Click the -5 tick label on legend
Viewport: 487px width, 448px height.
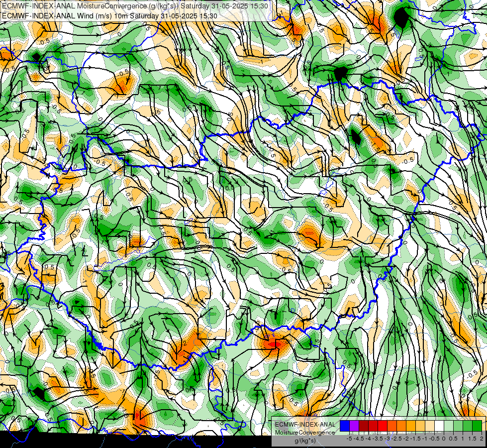(x=349, y=439)
